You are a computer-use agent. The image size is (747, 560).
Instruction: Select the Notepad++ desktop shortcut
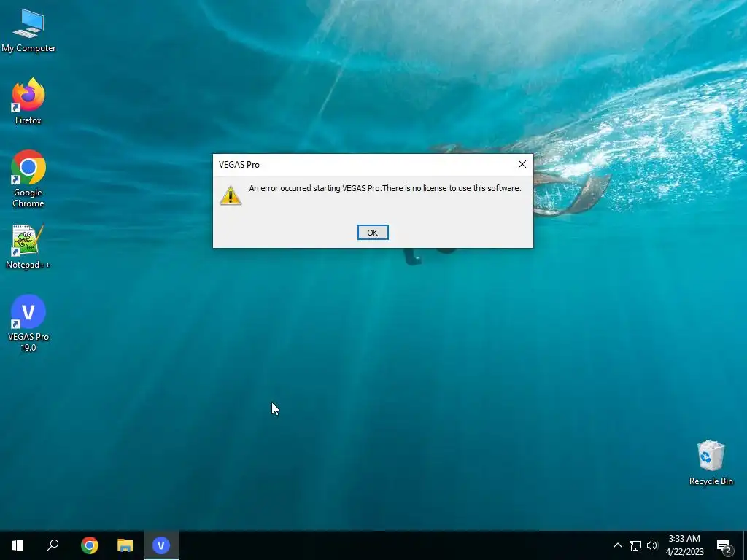click(x=28, y=246)
